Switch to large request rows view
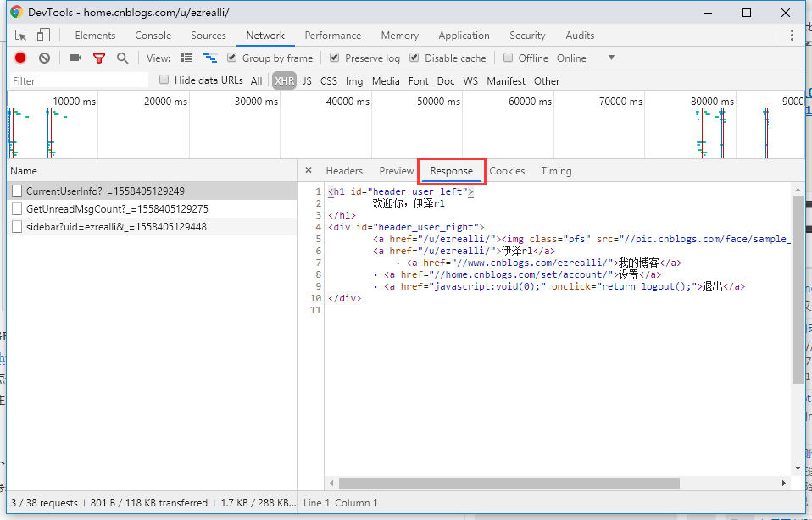 pyautogui.click(x=186, y=58)
